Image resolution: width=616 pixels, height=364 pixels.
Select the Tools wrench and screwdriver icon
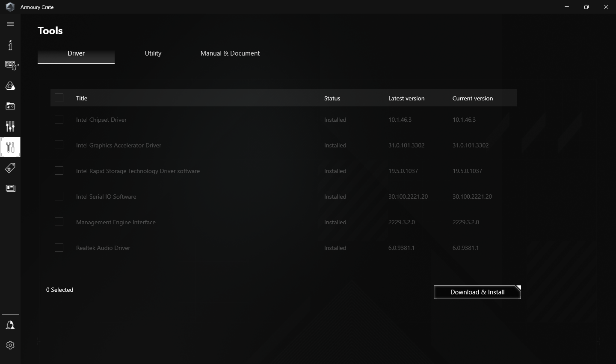click(x=10, y=147)
